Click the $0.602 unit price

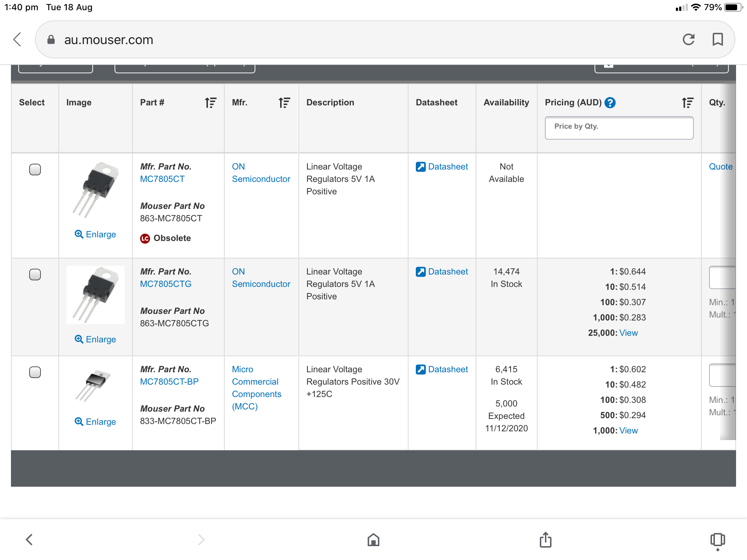point(632,369)
